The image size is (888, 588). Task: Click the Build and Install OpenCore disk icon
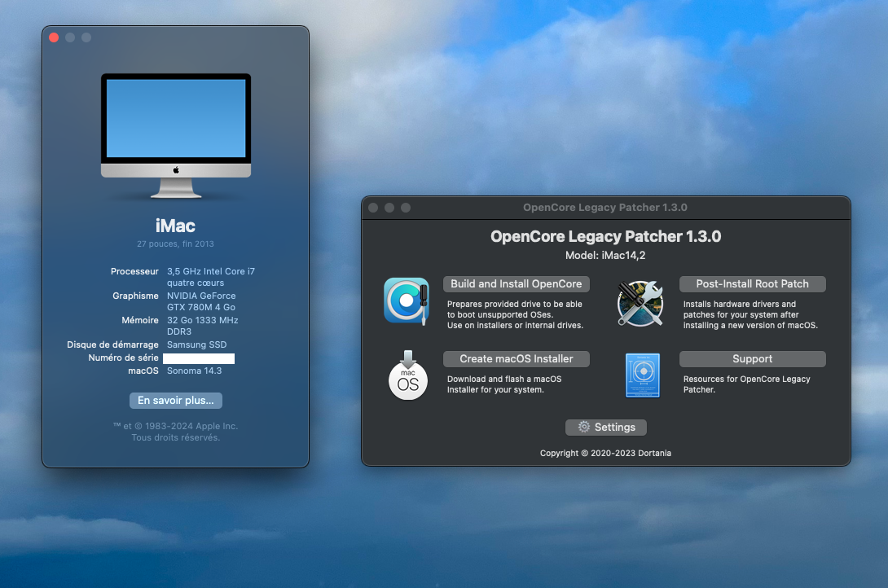pyautogui.click(x=407, y=301)
